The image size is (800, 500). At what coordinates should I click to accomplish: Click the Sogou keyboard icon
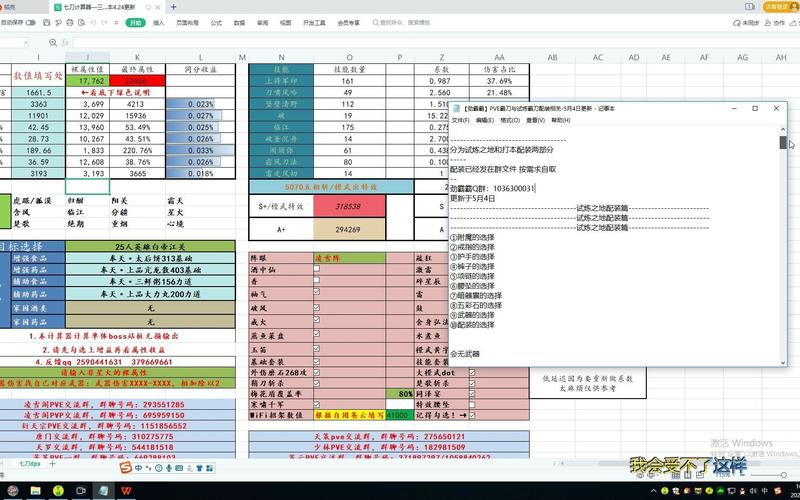pos(179,468)
